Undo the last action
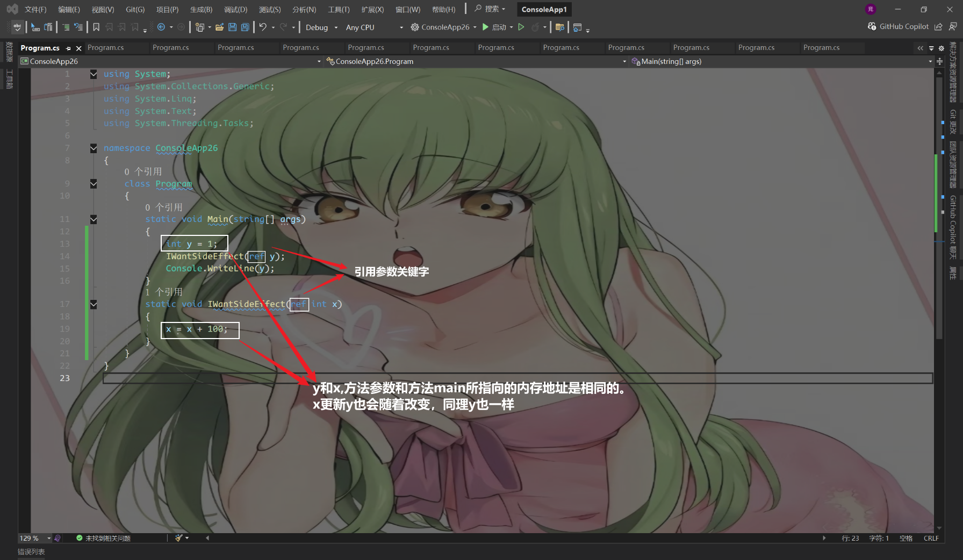This screenshot has height=560, width=963. pos(263,27)
